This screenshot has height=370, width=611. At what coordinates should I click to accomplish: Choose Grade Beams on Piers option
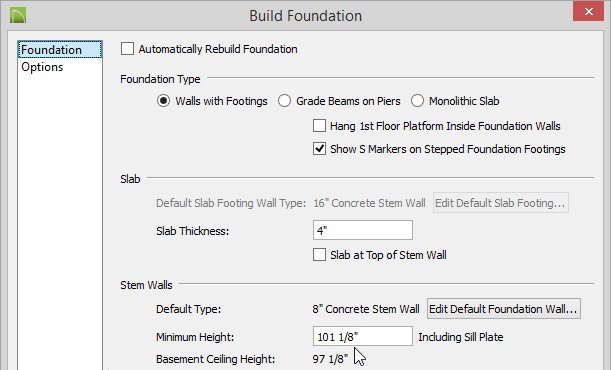click(284, 101)
